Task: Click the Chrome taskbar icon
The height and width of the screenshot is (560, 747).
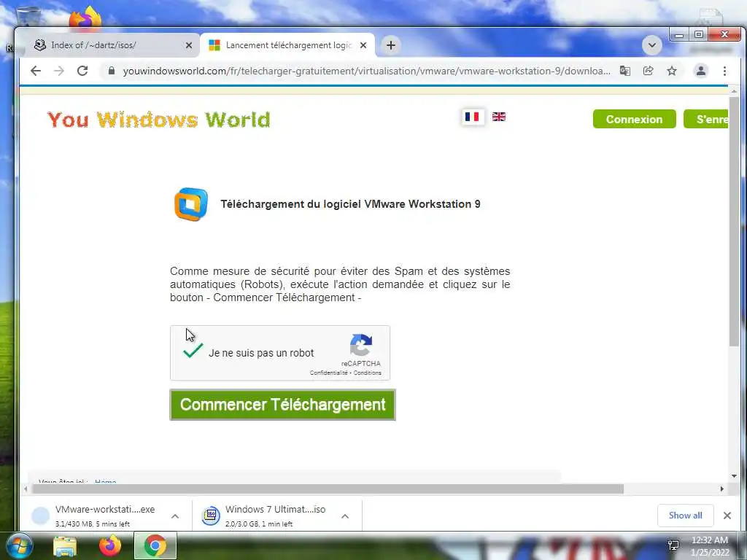Action: tap(155, 545)
